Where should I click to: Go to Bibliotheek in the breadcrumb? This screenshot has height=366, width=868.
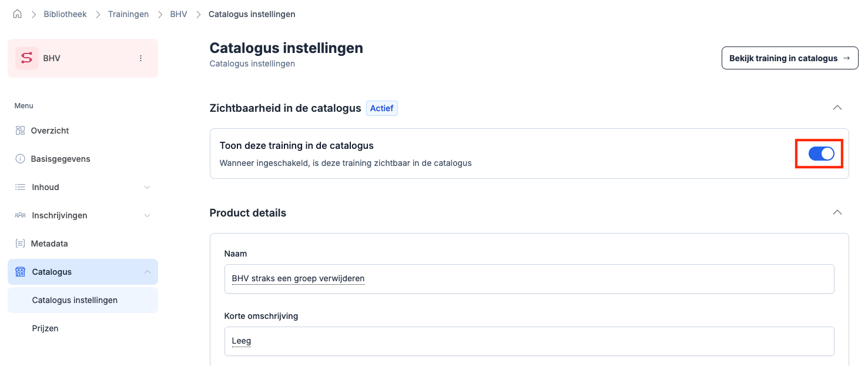pyautogui.click(x=65, y=14)
